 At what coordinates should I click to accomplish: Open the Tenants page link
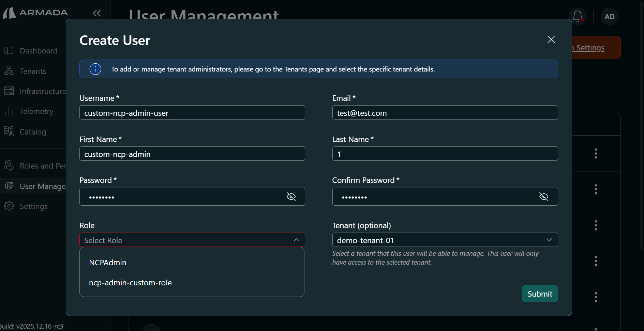[304, 69]
